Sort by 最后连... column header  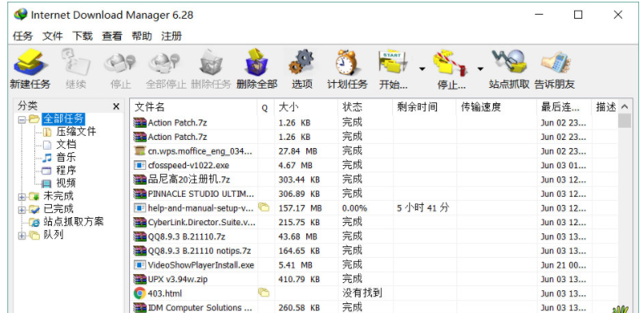[x=564, y=107]
